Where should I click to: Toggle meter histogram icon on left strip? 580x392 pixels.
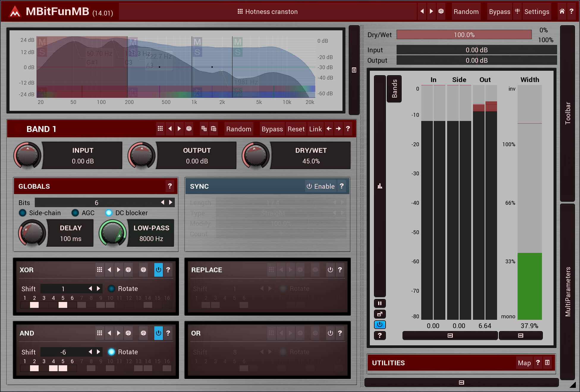pos(380,186)
